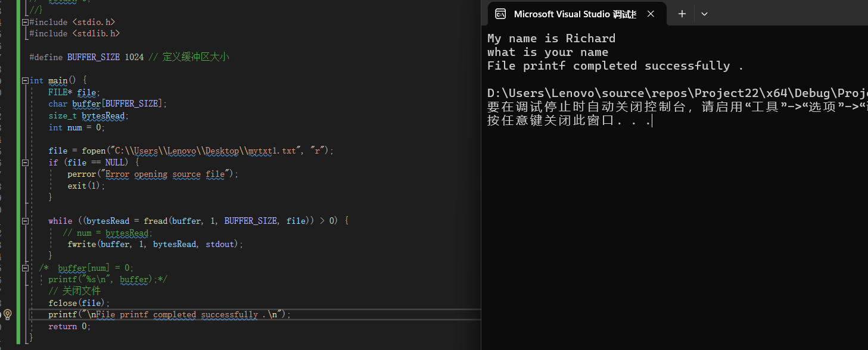Select the Microsoft Visual Studio debug console tab
The height and width of the screenshot is (350, 868).
tap(575, 14)
